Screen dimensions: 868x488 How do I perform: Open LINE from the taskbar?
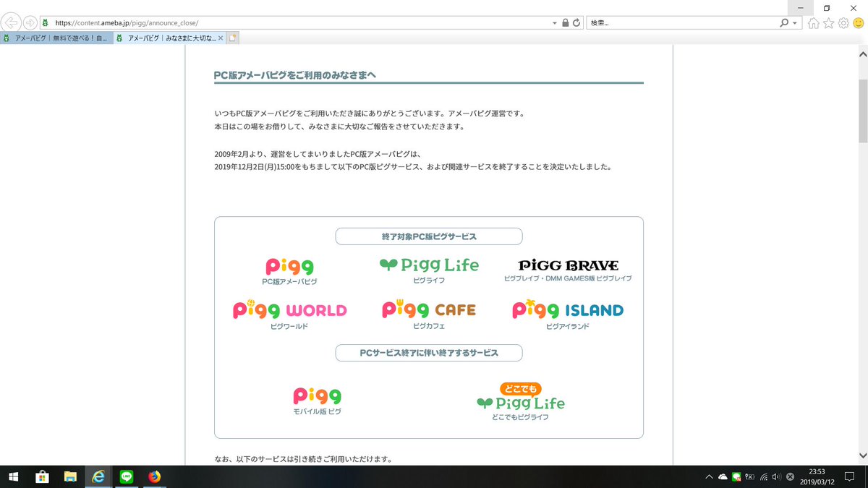coord(127,476)
